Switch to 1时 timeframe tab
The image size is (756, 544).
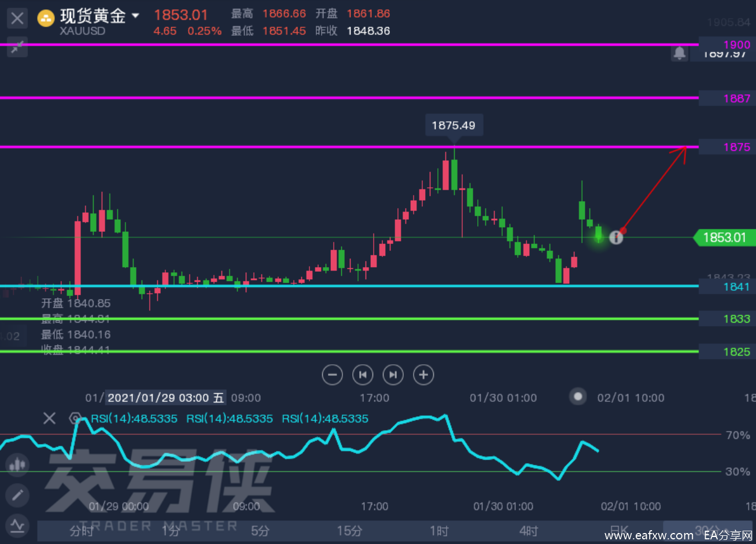tap(439, 531)
